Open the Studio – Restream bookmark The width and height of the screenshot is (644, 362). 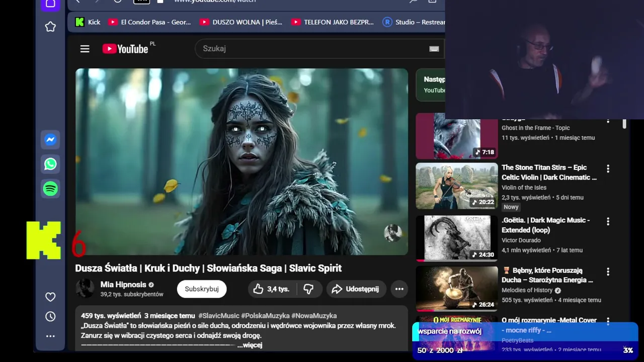(414, 22)
